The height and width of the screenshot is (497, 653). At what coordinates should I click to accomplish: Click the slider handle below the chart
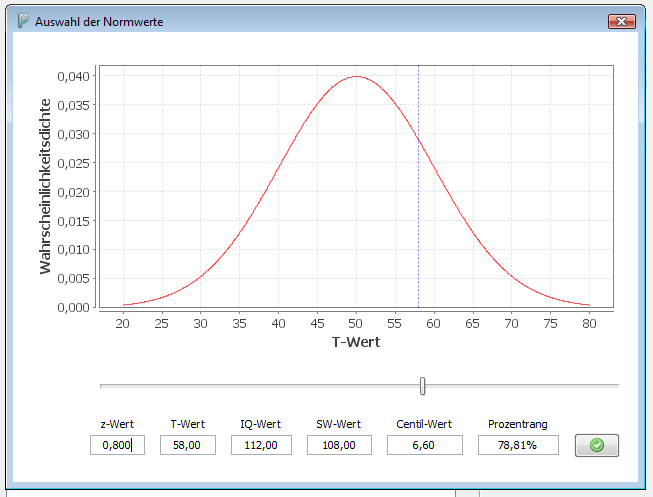pos(423,385)
